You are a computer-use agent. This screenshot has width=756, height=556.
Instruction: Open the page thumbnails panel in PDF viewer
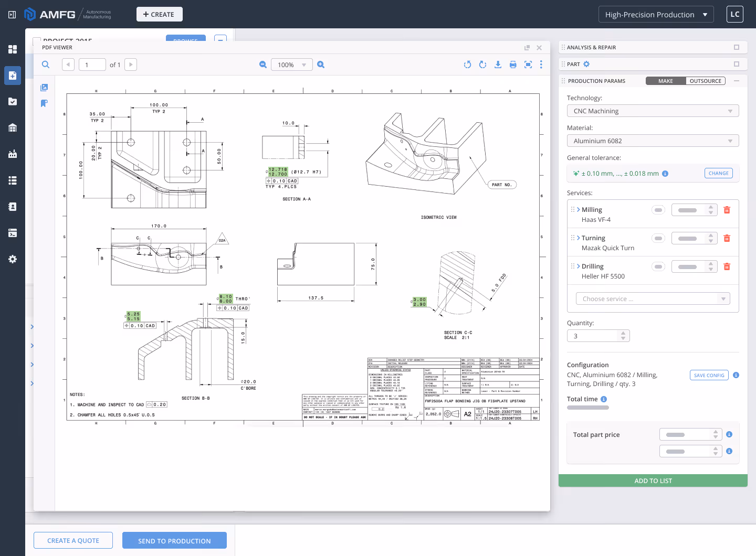(x=44, y=88)
